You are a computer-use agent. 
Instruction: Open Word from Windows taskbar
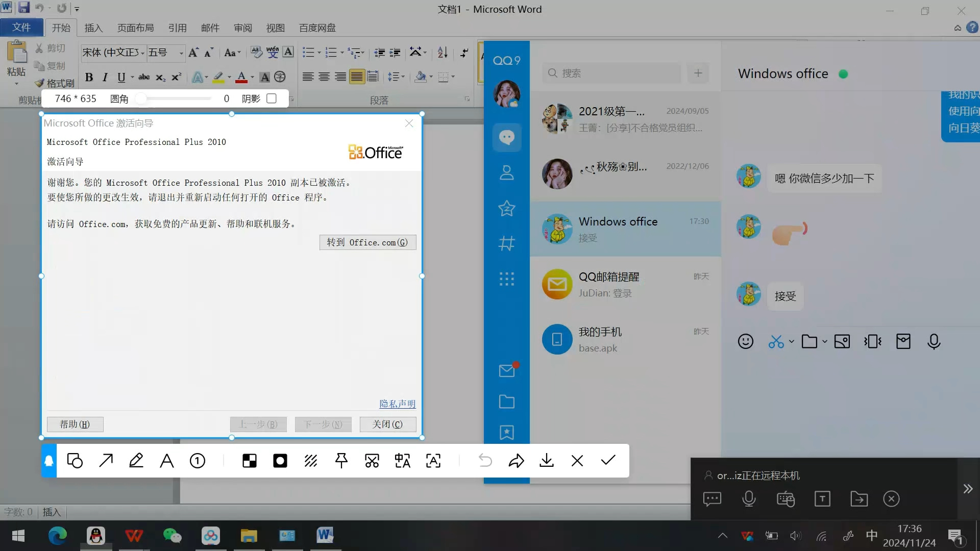pyautogui.click(x=325, y=536)
